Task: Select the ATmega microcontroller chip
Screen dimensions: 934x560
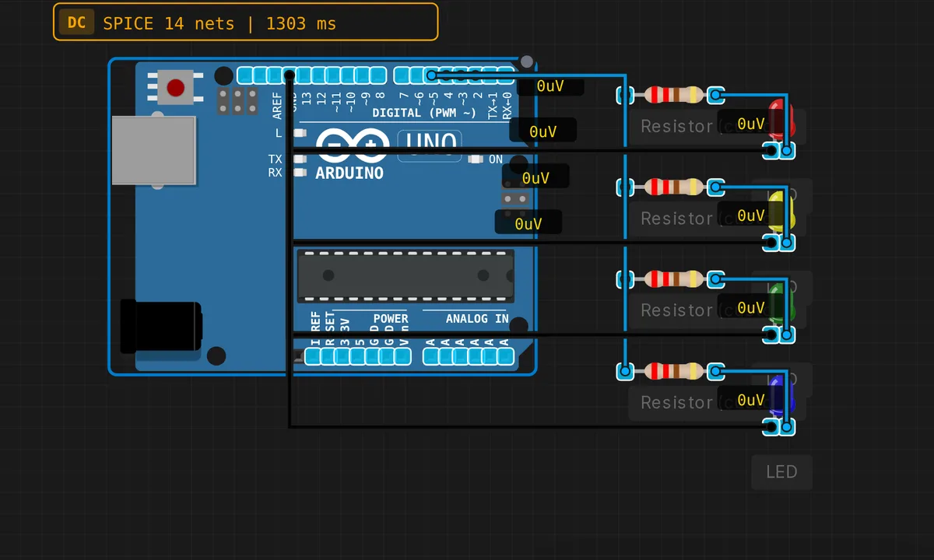Action: (406, 276)
